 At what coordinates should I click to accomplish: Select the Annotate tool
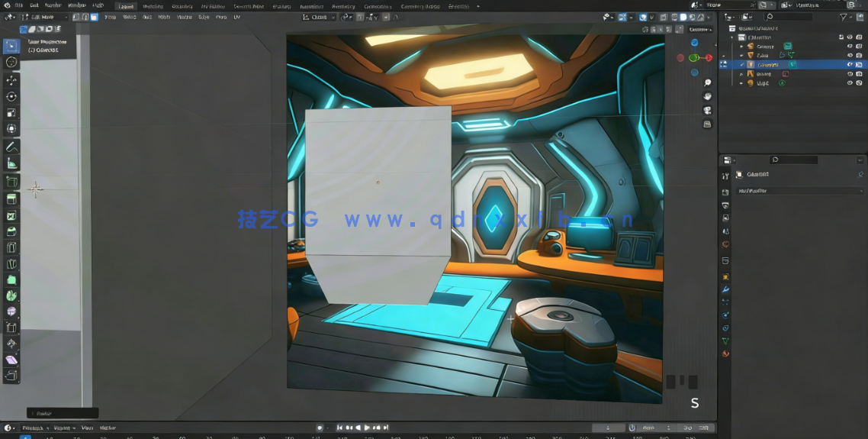11,147
